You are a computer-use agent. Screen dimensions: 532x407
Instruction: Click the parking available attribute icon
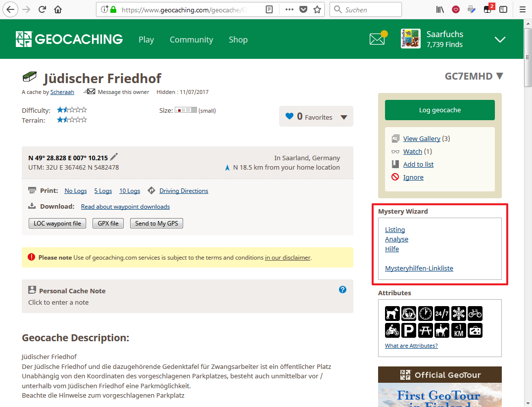click(409, 330)
